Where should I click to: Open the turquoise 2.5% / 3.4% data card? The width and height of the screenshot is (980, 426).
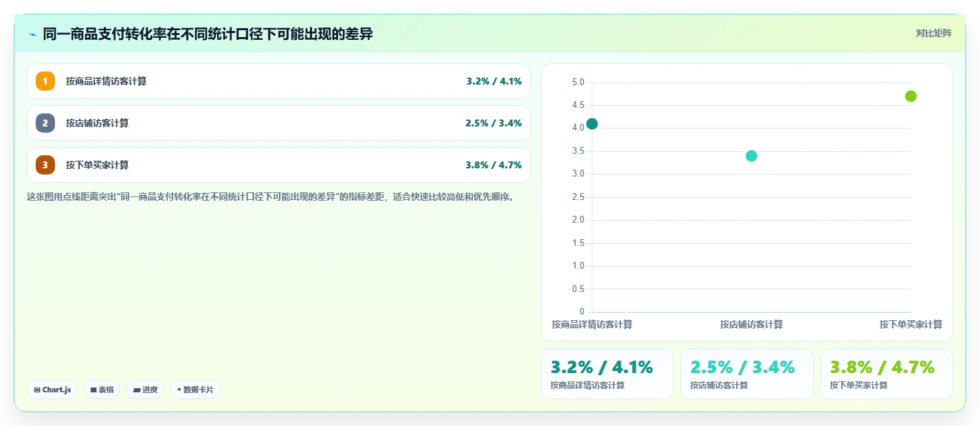747,374
